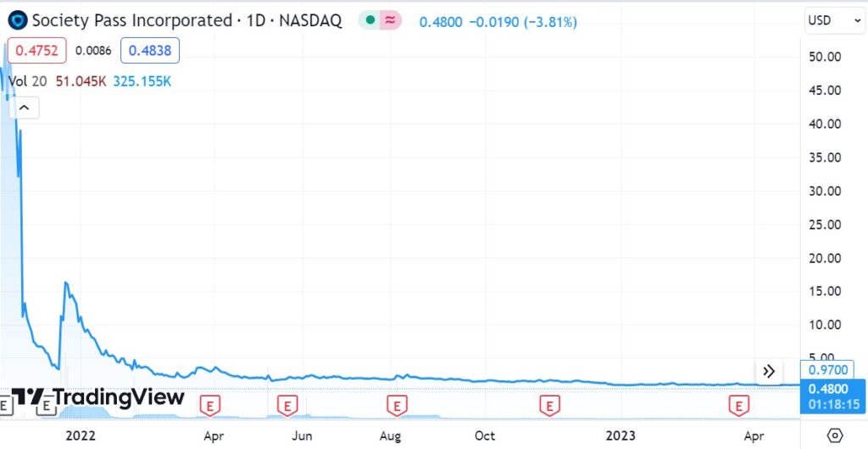868x449 pixels.
Task: Click the price change −0.0190 (−3.81%) text
Action: click(x=523, y=22)
